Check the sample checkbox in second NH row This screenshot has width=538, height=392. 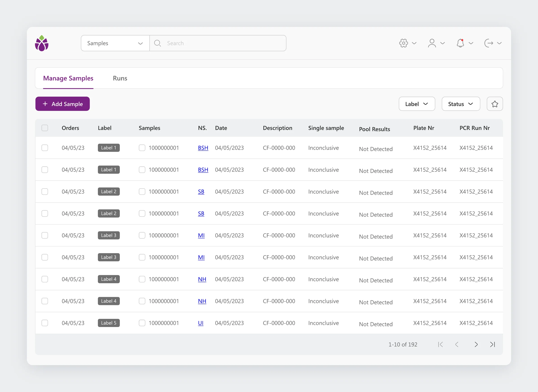coord(142,301)
